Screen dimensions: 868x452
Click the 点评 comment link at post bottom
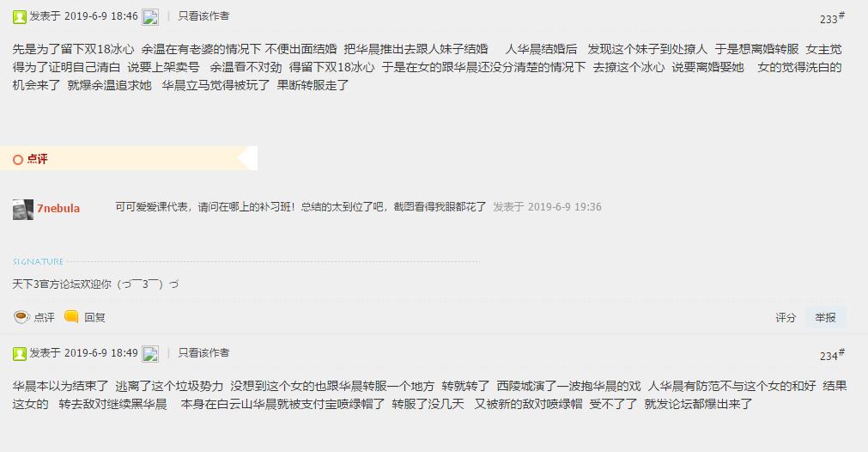click(45, 317)
